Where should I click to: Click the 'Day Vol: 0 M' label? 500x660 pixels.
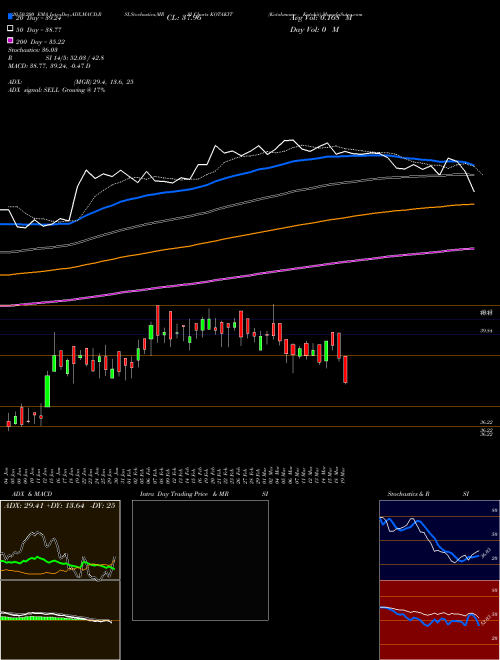[x=314, y=30]
